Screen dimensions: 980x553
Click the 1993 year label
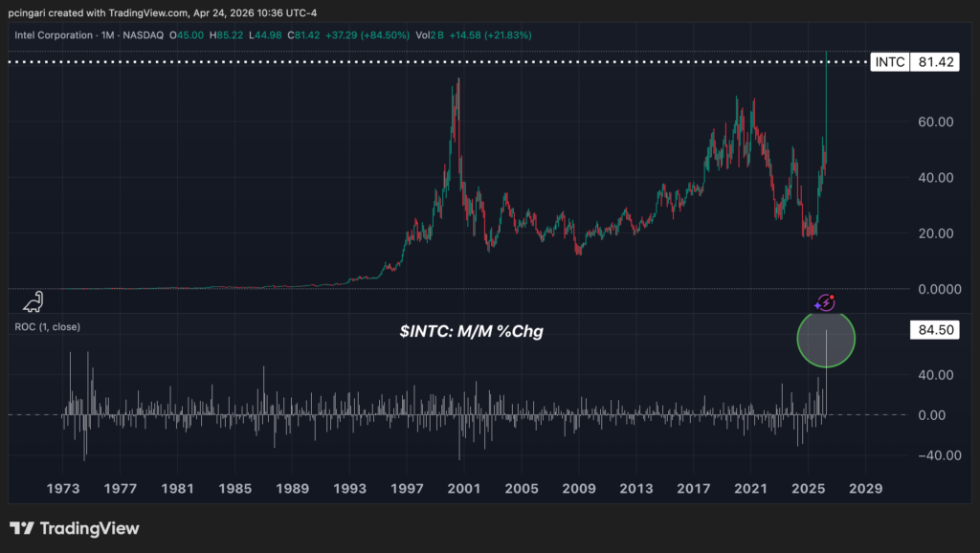349,489
